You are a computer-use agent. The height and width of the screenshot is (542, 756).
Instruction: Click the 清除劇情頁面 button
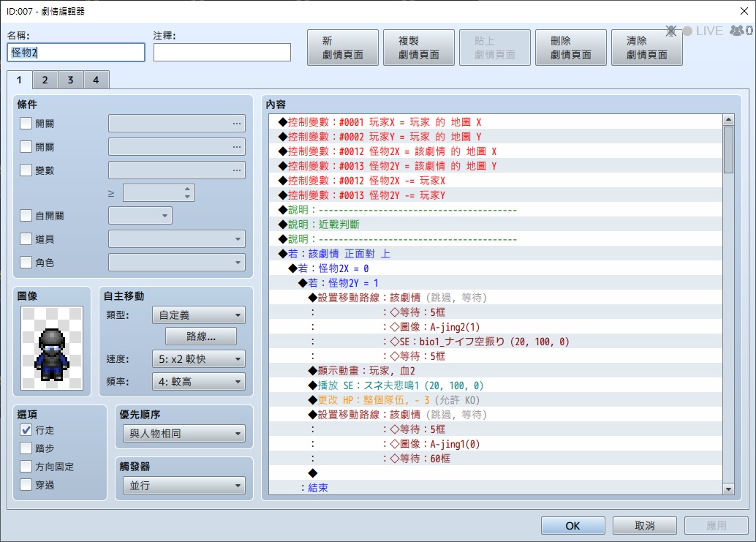(647, 48)
